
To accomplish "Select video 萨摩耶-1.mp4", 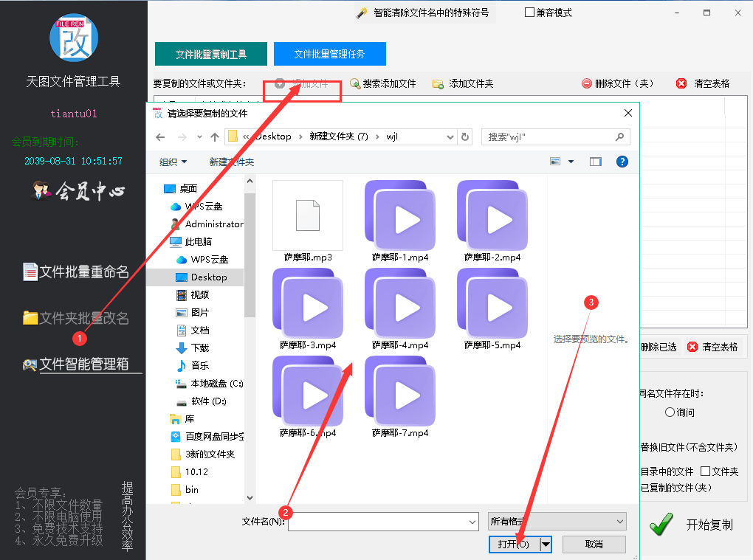I will coord(400,221).
